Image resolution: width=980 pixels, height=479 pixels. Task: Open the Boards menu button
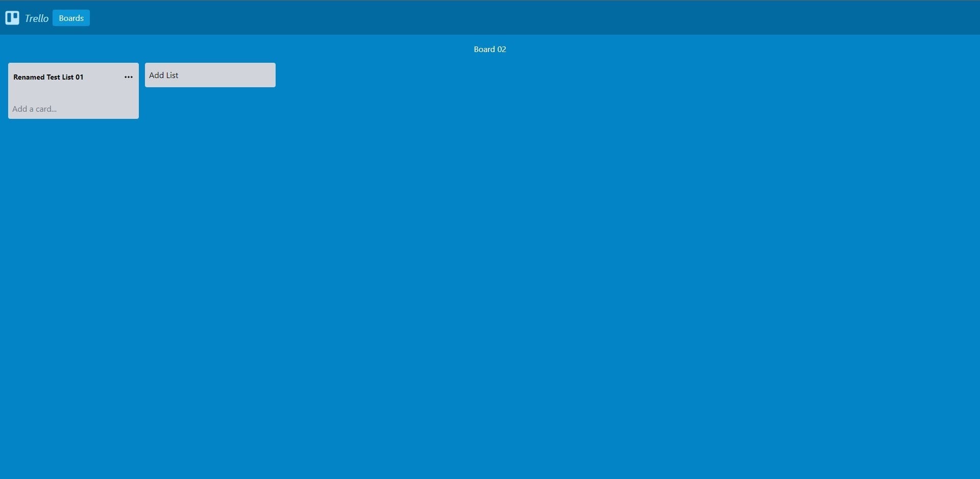[x=71, y=18]
